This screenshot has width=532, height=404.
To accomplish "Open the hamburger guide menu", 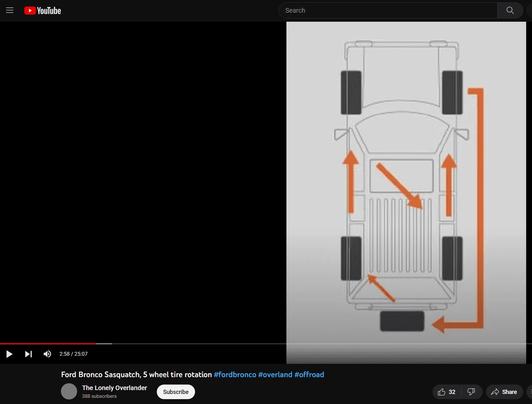I will [x=10, y=10].
